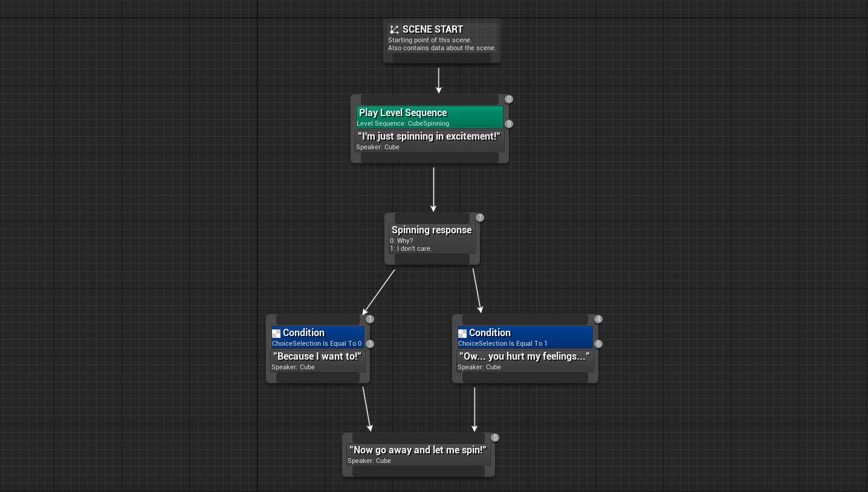The height and width of the screenshot is (492, 868).
Task: Click pin 1 on the left Condition node
Action: tap(370, 319)
